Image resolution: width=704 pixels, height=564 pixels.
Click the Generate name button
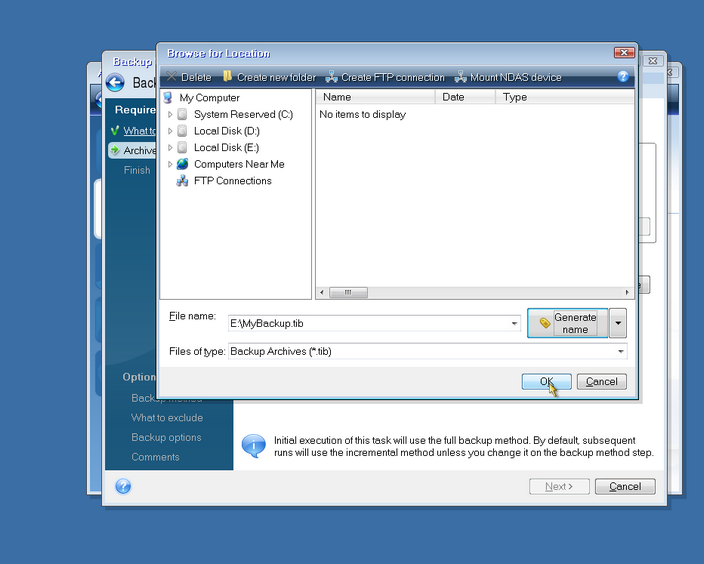[x=568, y=323]
